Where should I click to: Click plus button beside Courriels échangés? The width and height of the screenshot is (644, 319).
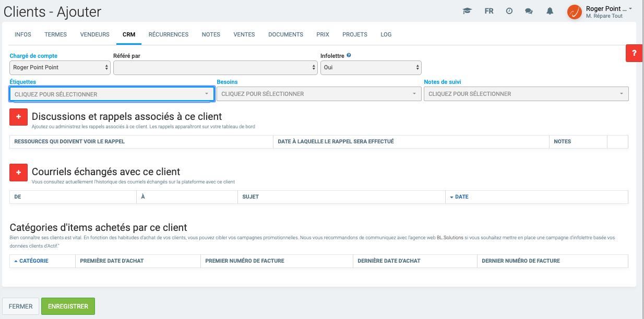[x=18, y=172]
